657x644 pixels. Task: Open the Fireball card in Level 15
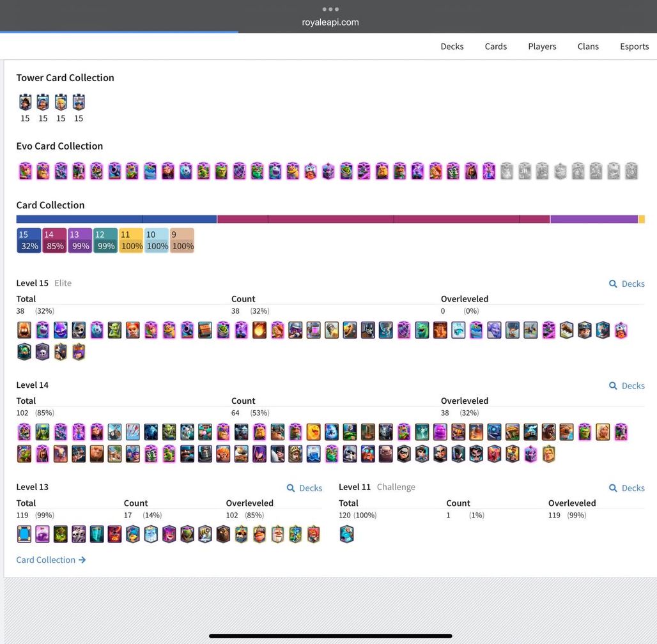tap(259, 330)
